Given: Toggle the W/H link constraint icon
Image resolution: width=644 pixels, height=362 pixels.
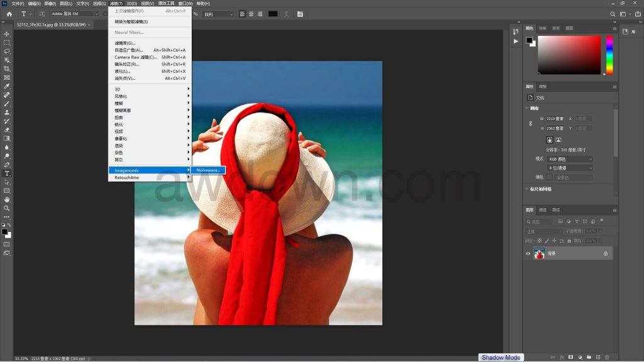Looking at the screenshot, I should [530, 124].
